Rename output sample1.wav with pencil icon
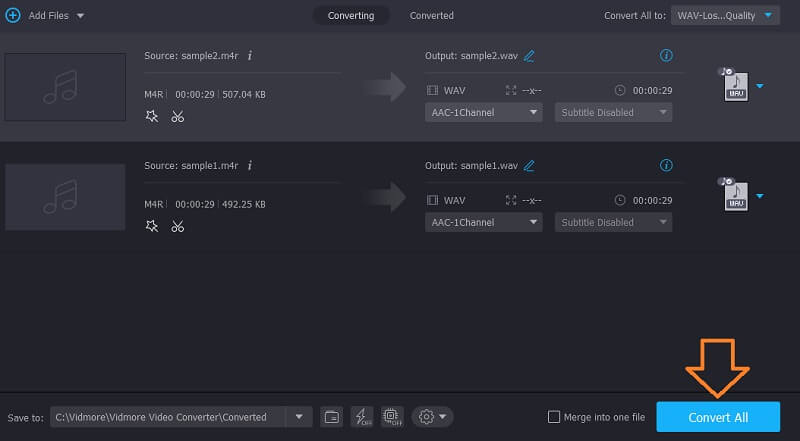 (x=529, y=166)
